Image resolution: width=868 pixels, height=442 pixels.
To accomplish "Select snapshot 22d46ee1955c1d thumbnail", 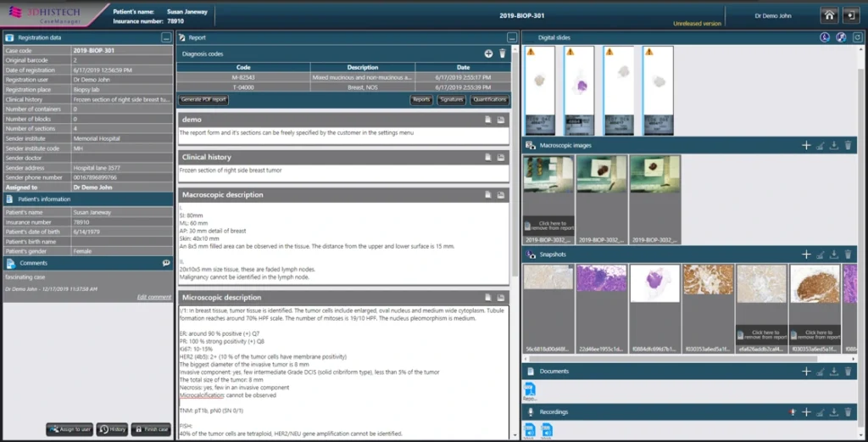I will 602,278.
